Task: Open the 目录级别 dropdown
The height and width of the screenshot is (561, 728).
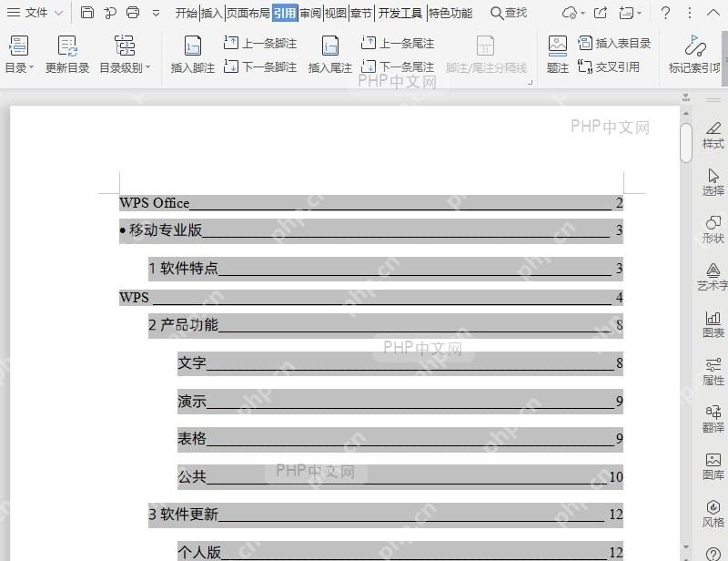Action: [x=125, y=55]
